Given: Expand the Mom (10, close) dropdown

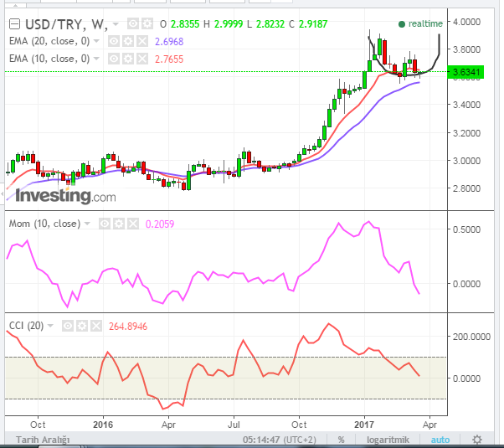Looking at the screenshot, I should 87,224.
